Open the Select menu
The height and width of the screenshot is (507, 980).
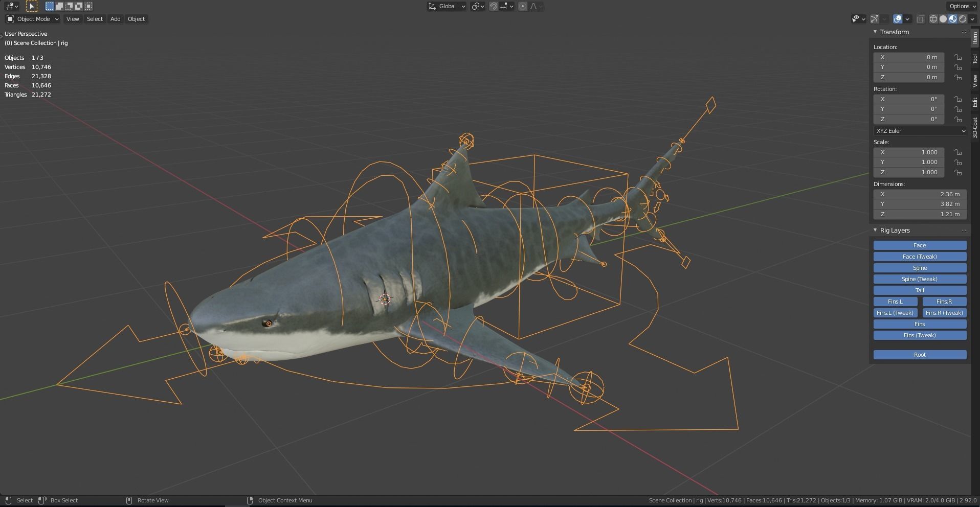point(95,19)
